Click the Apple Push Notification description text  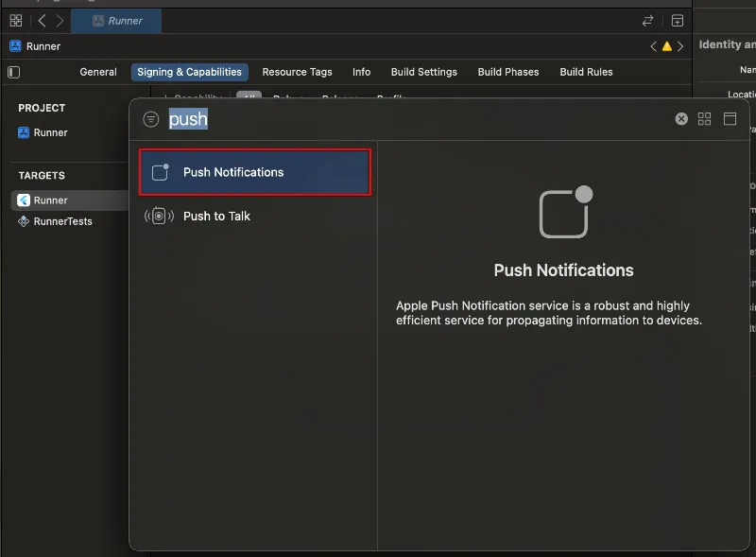coord(549,313)
